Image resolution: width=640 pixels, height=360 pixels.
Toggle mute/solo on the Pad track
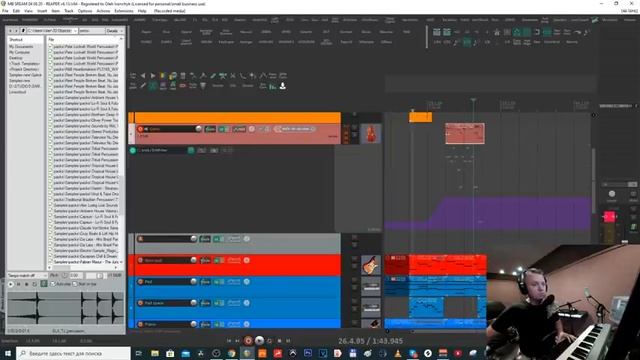(x=218, y=282)
